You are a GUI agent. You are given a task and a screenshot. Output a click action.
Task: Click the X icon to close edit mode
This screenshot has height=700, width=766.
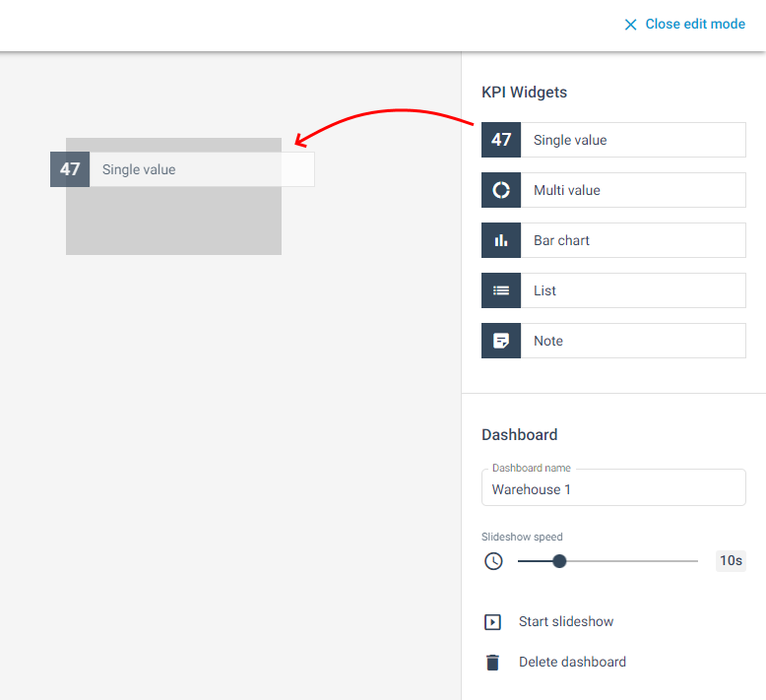tap(631, 25)
